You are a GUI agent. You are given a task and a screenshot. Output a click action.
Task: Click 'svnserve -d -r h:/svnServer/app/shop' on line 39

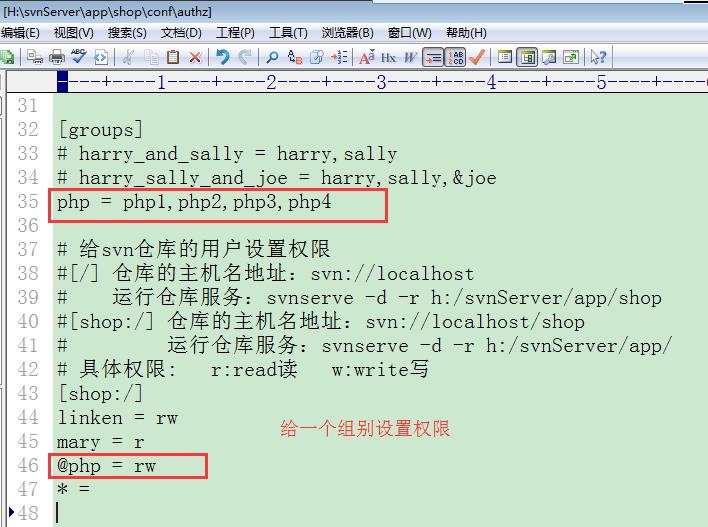click(464, 298)
